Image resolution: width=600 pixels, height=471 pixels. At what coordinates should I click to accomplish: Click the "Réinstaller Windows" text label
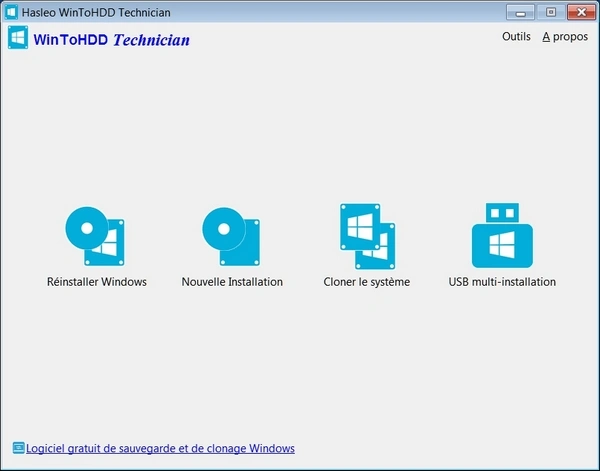[97, 282]
